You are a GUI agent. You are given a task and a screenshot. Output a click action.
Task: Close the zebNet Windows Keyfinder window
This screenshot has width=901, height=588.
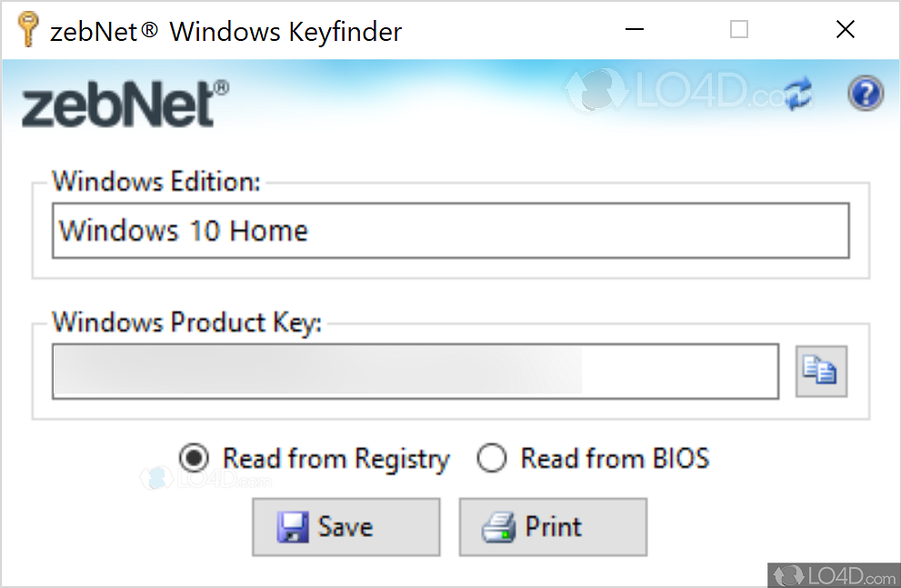pyautogui.click(x=846, y=30)
